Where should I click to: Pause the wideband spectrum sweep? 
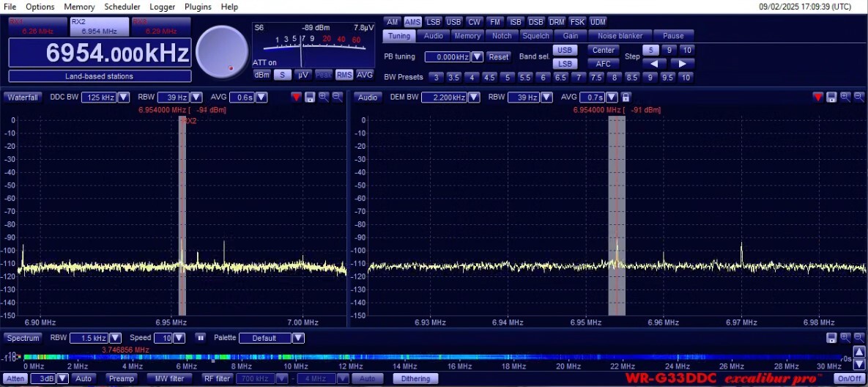(x=201, y=338)
